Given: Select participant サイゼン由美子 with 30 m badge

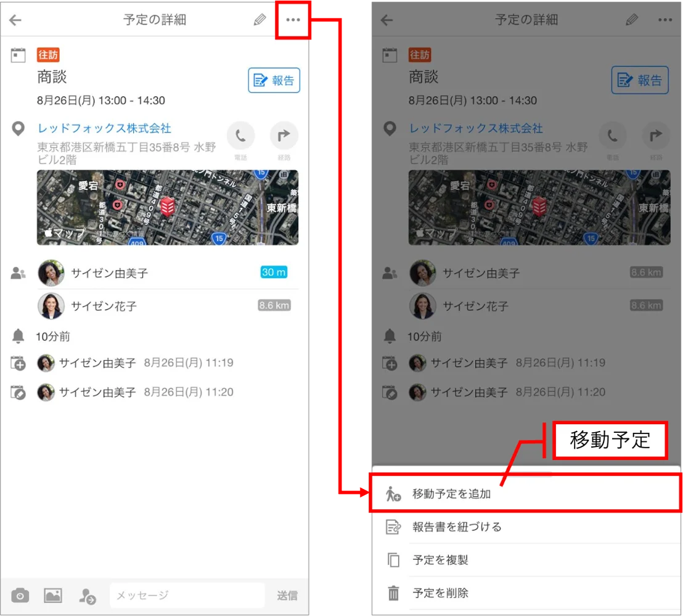Looking at the screenshot, I should tap(168, 273).
